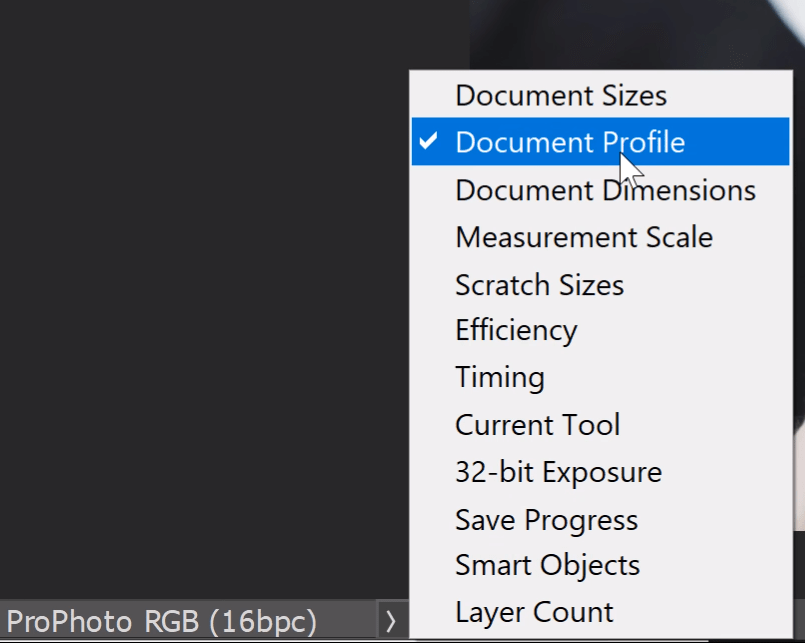Pick the Scratch Sizes option

[539, 285]
